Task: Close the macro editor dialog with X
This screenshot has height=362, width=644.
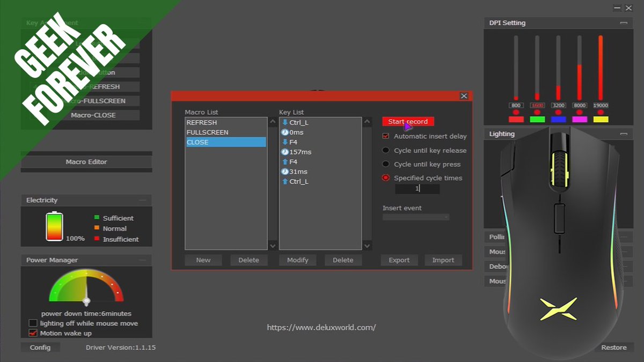Action: tap(464, 96)
